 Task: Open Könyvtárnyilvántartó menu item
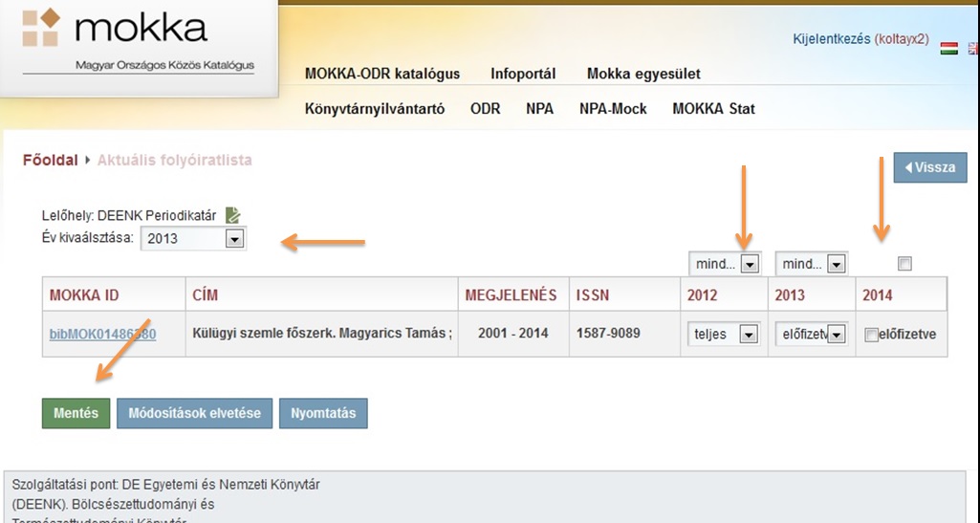click(x=375, y=109)
